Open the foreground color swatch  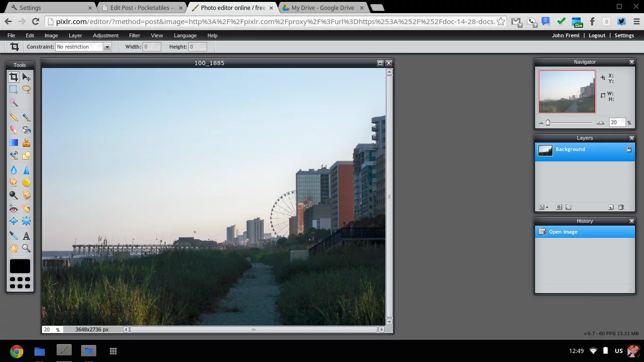20,266
